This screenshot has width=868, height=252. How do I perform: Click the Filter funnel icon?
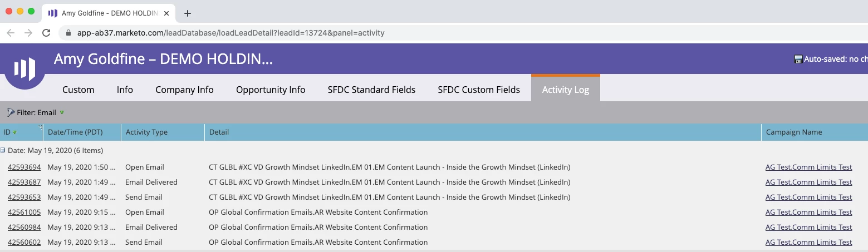pos(11,112)
